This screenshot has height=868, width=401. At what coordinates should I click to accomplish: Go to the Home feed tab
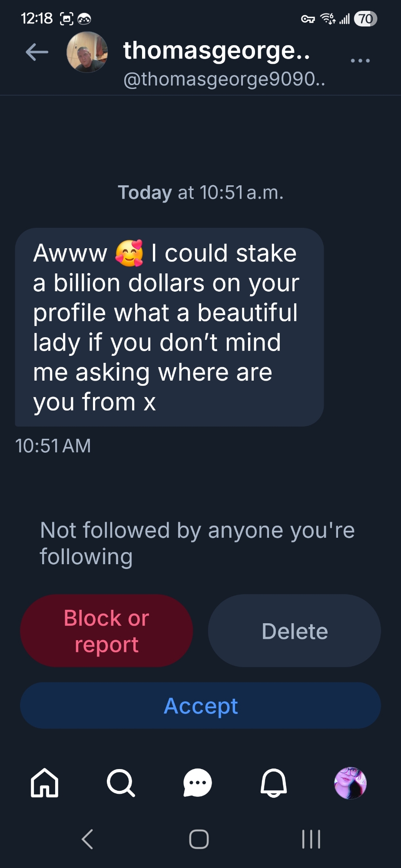pyautogui.click(x=44, y=783)
